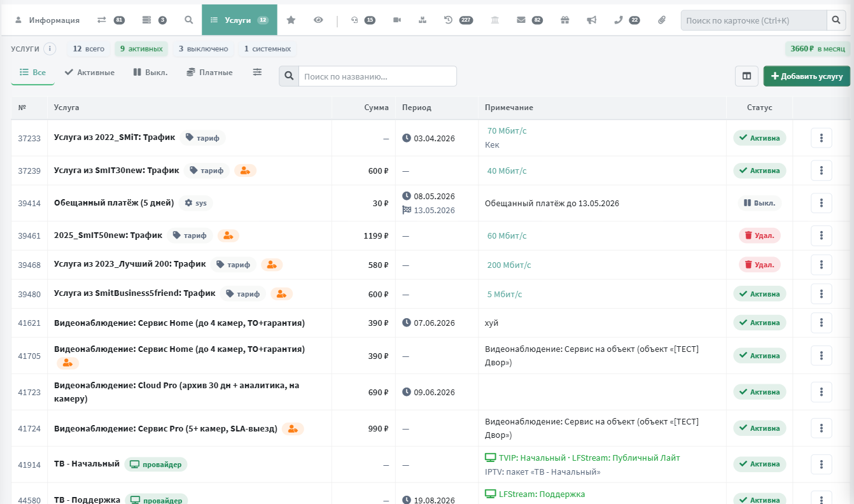This screenshot has height=504, width=854.
Task: Open the eye watch tab
Action: pos(318,20)
